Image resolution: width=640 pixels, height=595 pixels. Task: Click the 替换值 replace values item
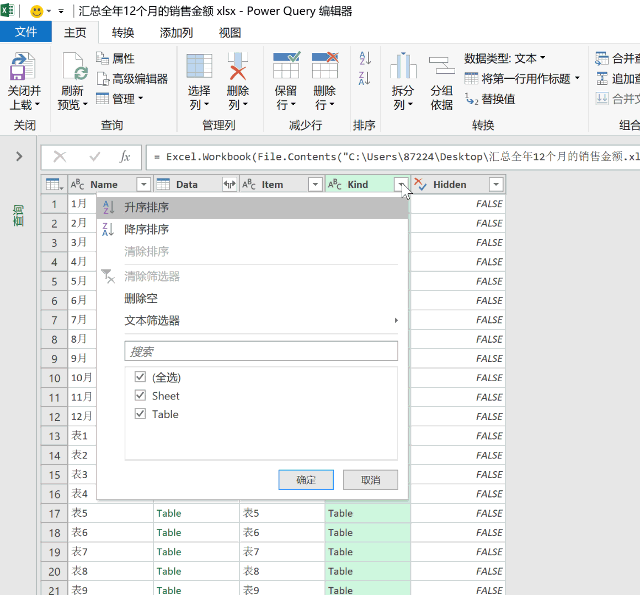click(490, 99)
